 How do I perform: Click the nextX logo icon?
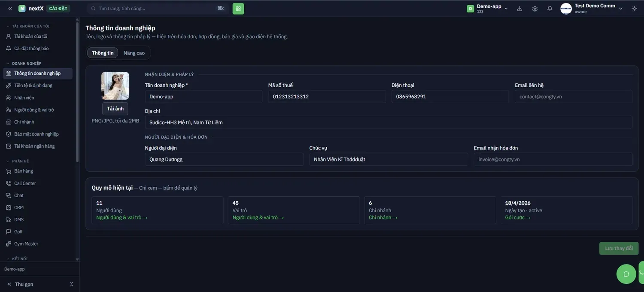[x=22, y=9]
